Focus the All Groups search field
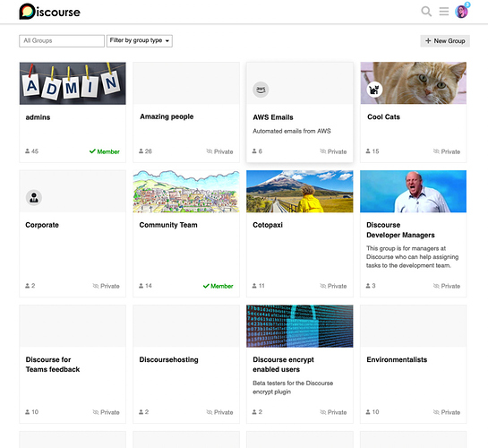The height and width of the screenshot is (448, 488). point(62,41)
